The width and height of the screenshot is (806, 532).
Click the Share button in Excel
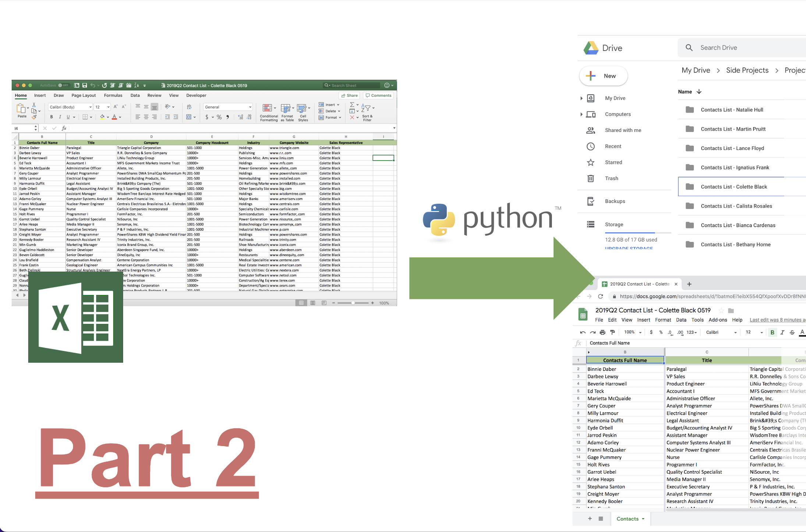click(349, 95)
